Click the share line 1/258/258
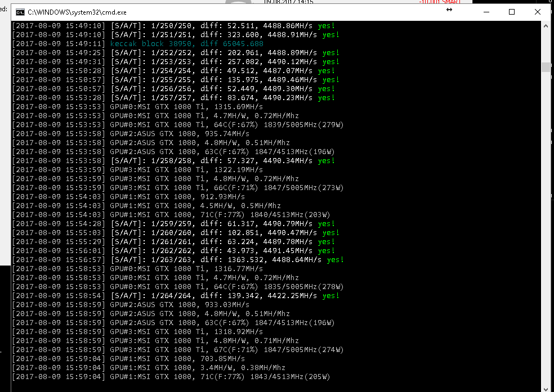Image resolution: width=554 pixels, height=392 pixels. tap(173, 160)
